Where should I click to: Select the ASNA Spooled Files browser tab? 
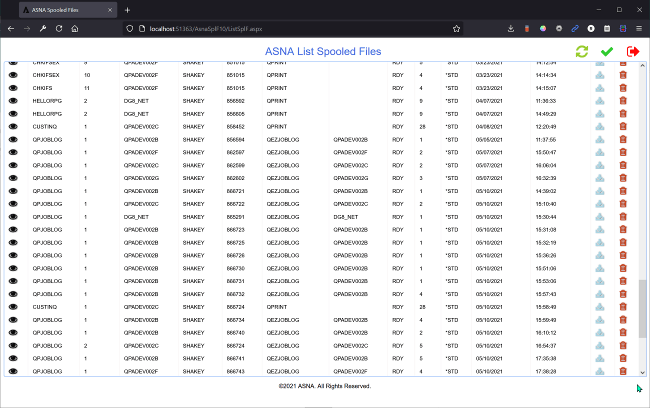click(60, 9)
